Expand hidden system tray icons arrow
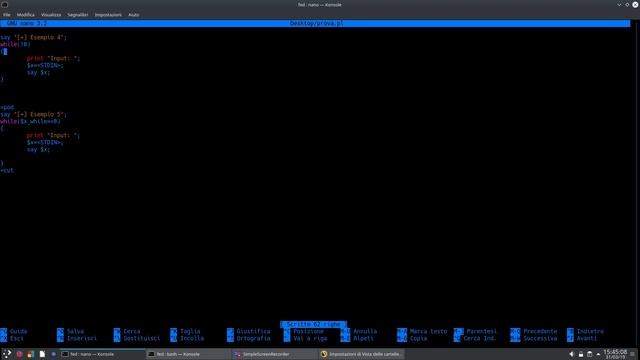Image resolution: width=640 pixels, height=360 pixels. coord(598,354)
